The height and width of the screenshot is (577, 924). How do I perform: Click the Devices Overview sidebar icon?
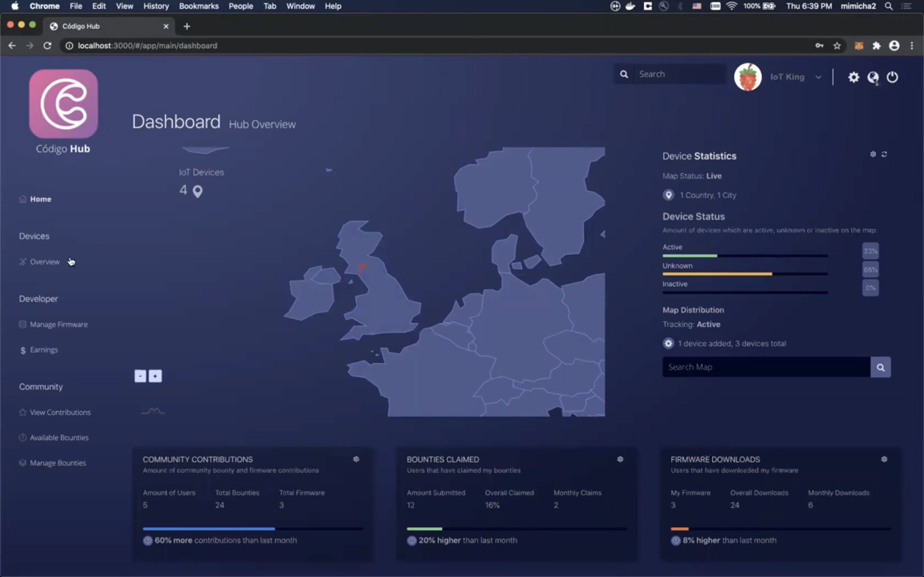[x=22, y=261]
